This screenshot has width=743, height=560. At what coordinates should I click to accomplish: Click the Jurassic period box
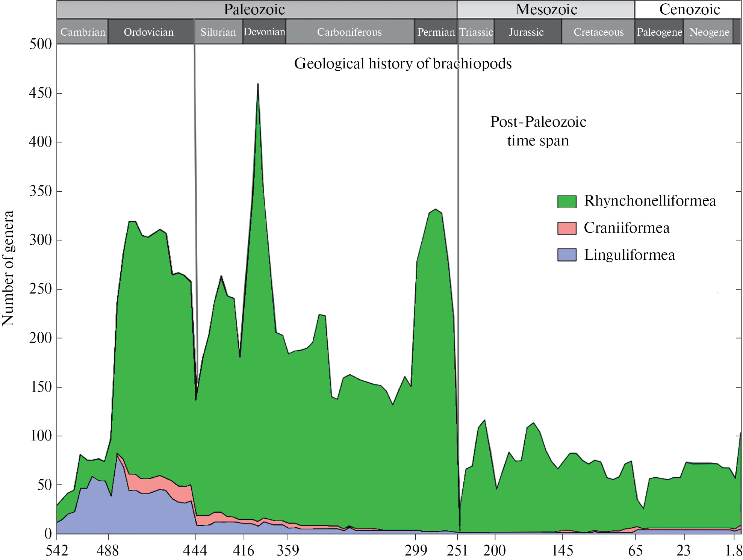(527, 32)
